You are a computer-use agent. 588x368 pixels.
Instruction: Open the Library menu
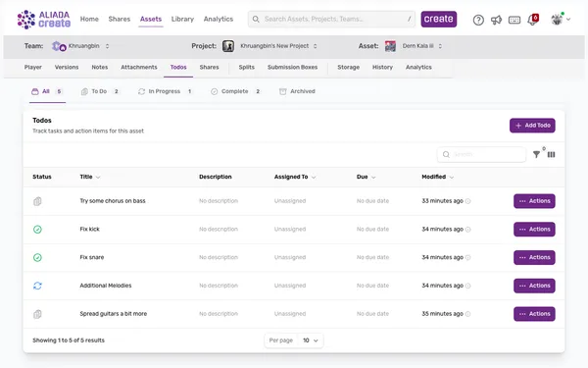pos(182,19)
